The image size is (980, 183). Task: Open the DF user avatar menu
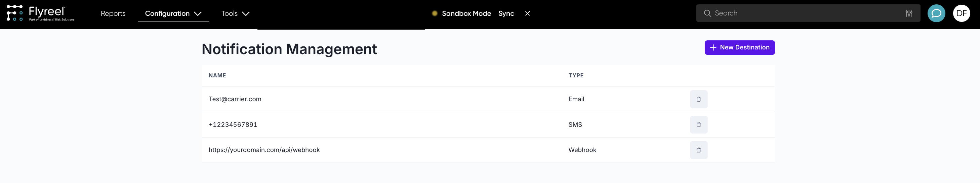pos(962,13)
